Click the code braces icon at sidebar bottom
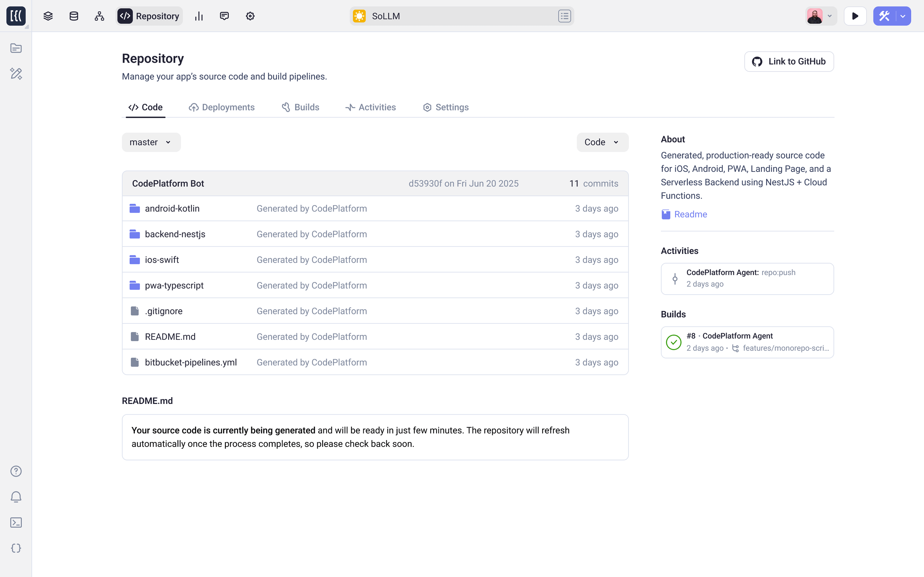 (x=16, y=548)
